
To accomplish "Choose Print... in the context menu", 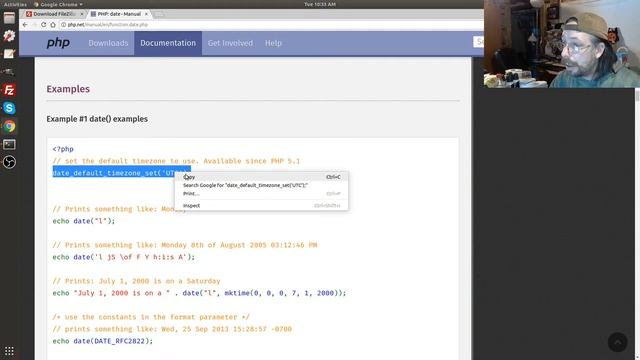I will 261,193.
